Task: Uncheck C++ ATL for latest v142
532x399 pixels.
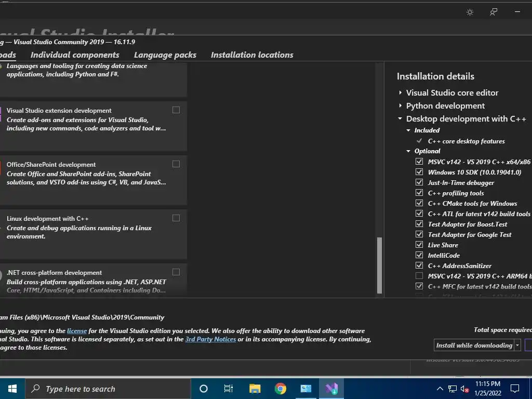Action: 419,214
